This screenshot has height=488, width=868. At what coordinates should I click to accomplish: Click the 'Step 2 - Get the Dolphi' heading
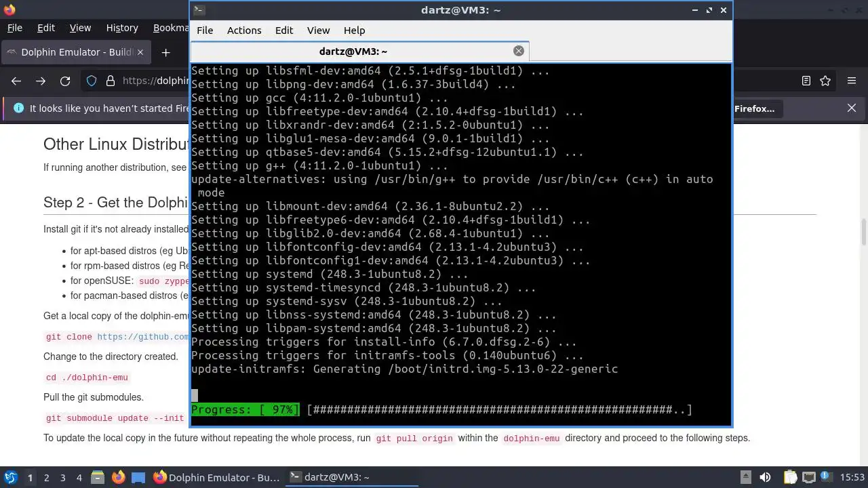tap(116, 202)
